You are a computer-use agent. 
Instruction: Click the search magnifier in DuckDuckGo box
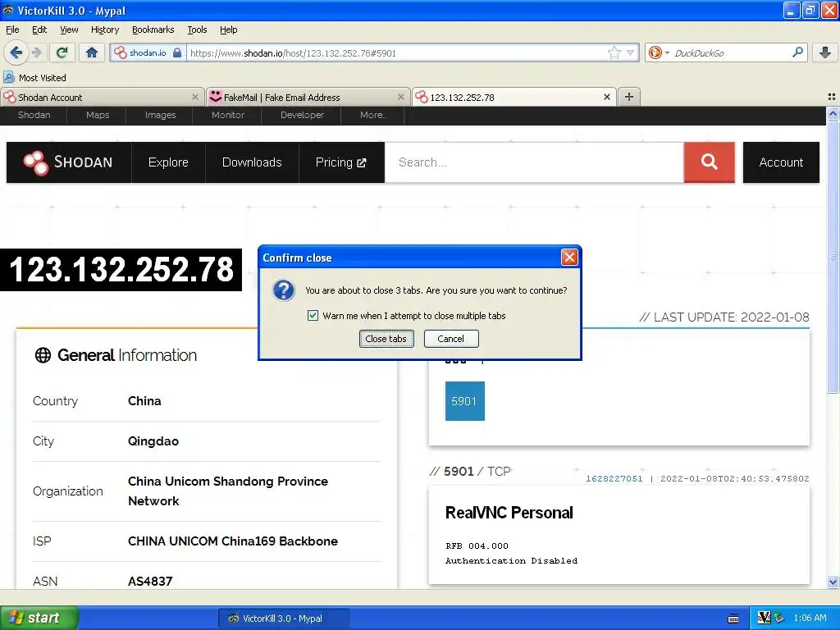[797, 52]
